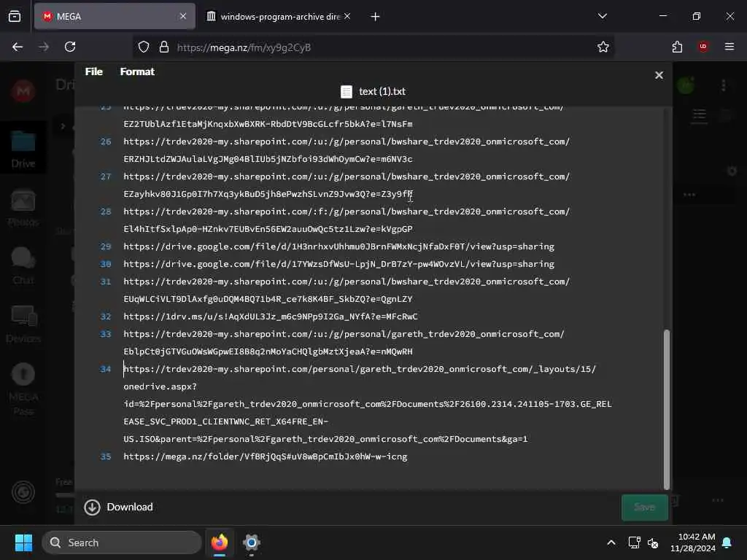
Task: Click the download arrow circle icon
Action: tap(92, 507)
